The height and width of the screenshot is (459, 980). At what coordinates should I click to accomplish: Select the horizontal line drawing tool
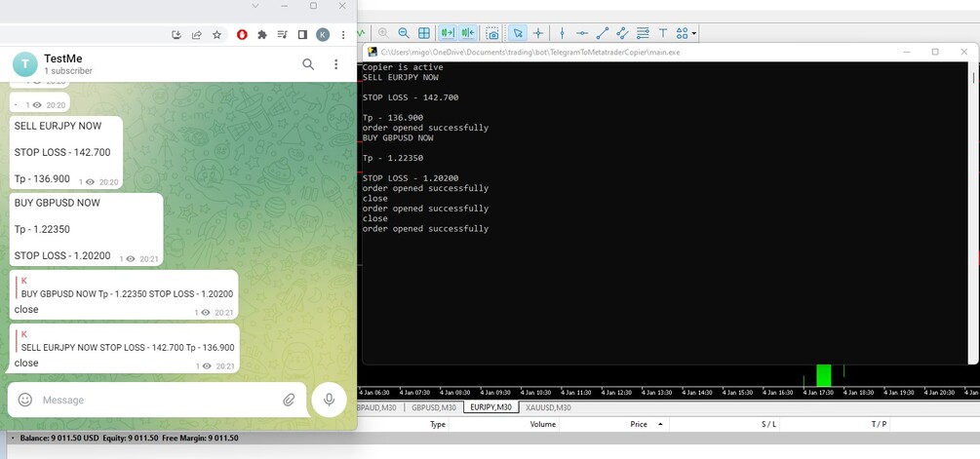(582, 33)
